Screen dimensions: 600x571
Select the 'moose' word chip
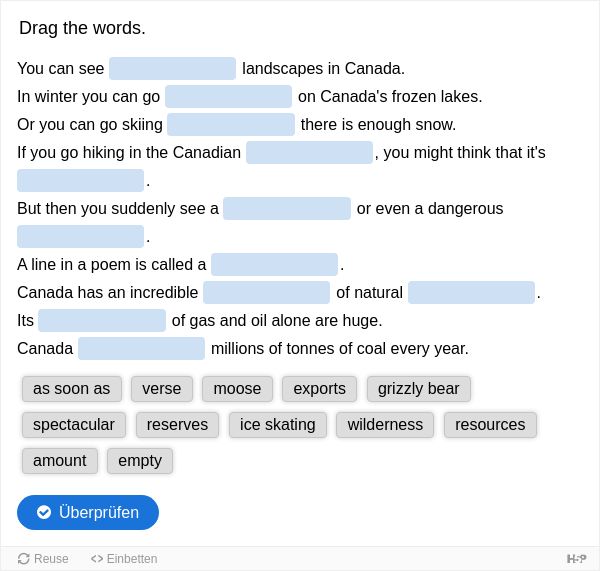237,389
